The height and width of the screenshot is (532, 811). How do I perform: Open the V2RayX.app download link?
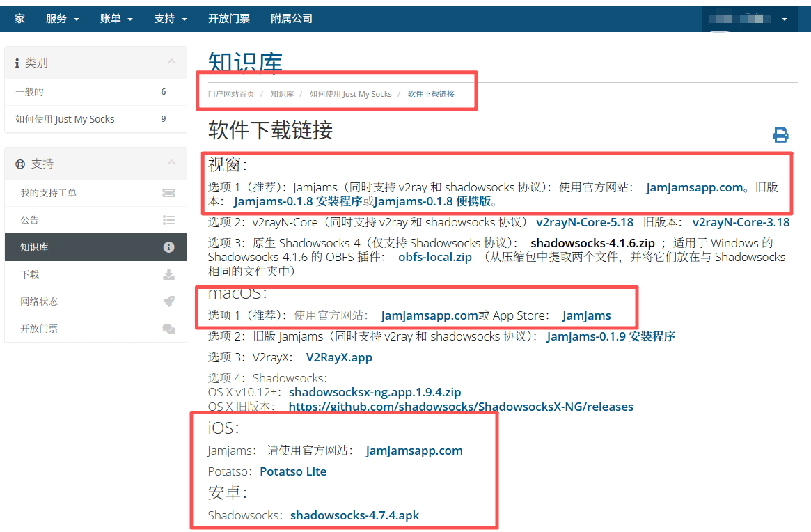point(339,357)
